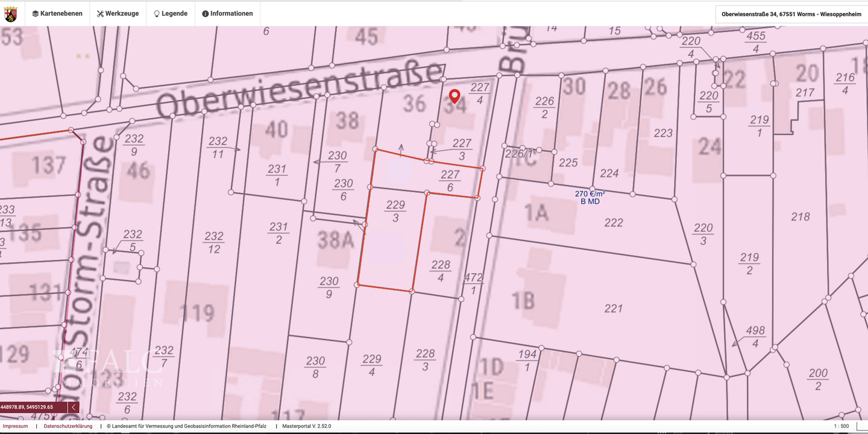Collapse the coordinate display using the chevron
The height and width of the screenshot is (434, 868).
click(x=74, y=407)
